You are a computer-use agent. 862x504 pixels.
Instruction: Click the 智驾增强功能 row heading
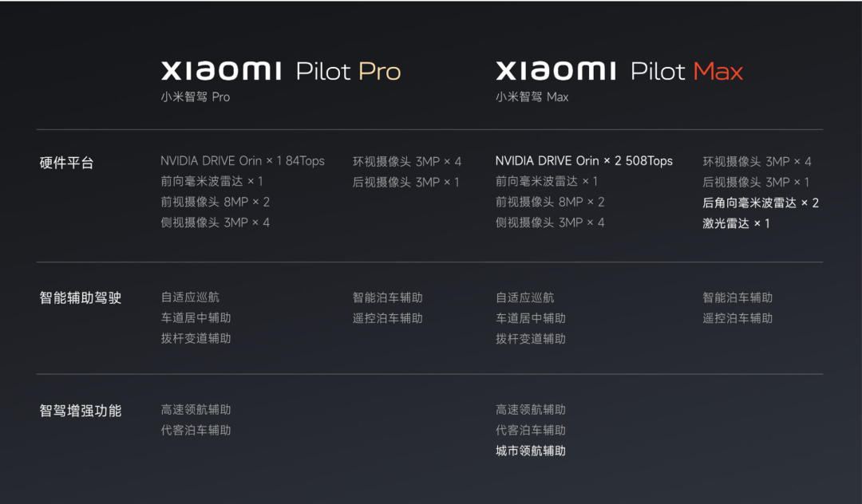81,411
